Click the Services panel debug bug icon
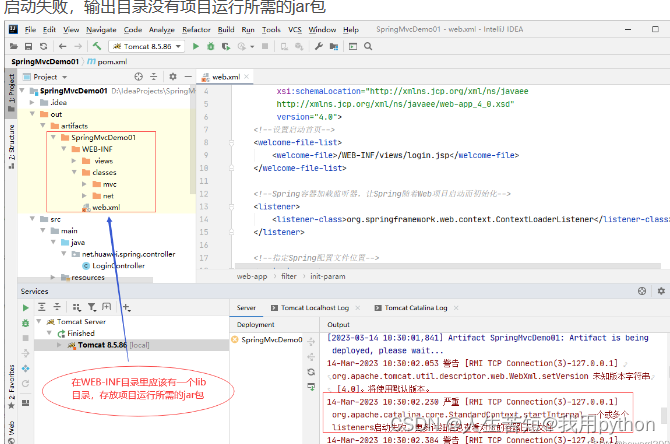 click(x=26, y=323)
